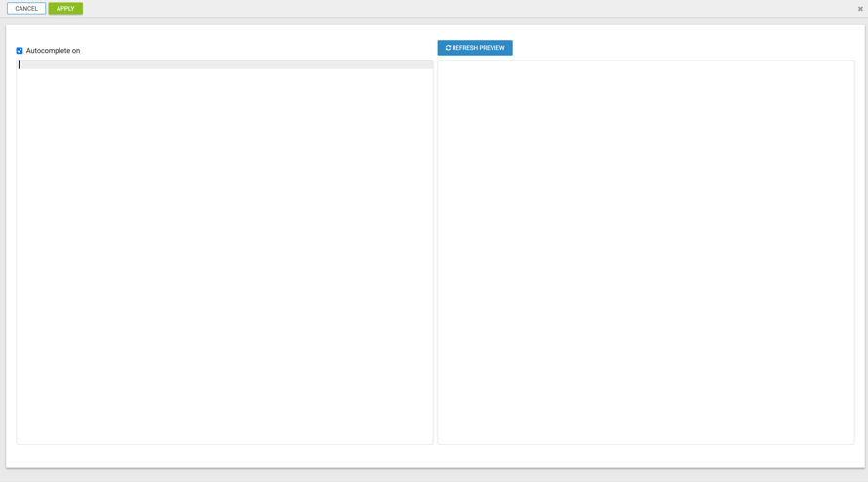The height and width of the screenshot is (482, 868).
Task: Click the circular arrows refresh icon
Action: click(x=448, y=48)
